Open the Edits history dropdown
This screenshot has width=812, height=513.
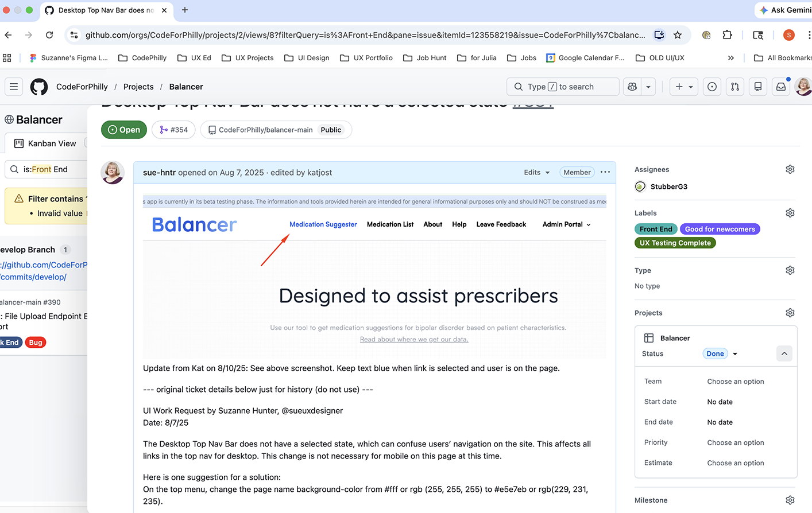tap(537, 172)
